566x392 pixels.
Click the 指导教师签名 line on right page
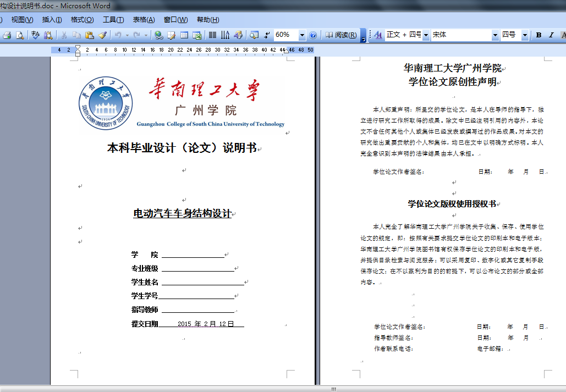pyautogui.click(x=394, y=338)
